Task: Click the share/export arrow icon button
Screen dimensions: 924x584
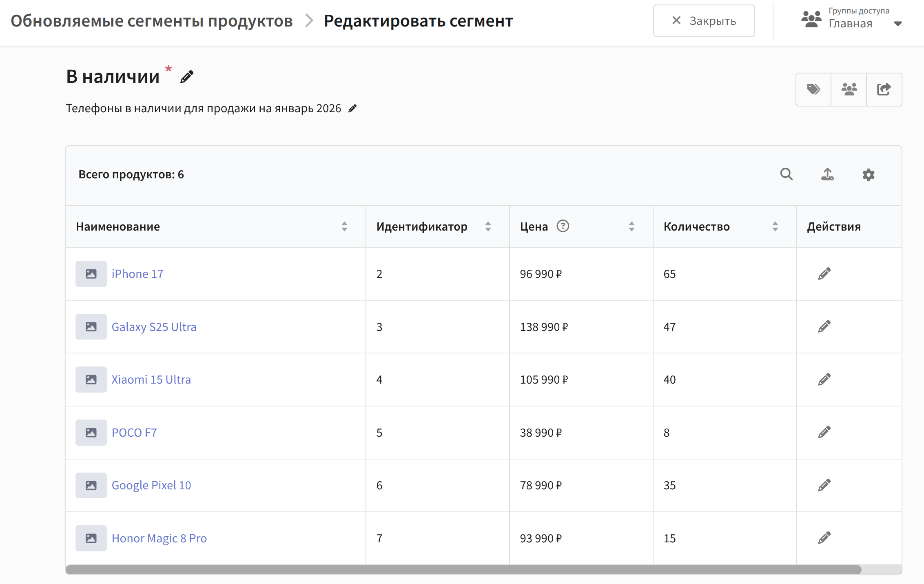Action: click(x=884, y=89)
